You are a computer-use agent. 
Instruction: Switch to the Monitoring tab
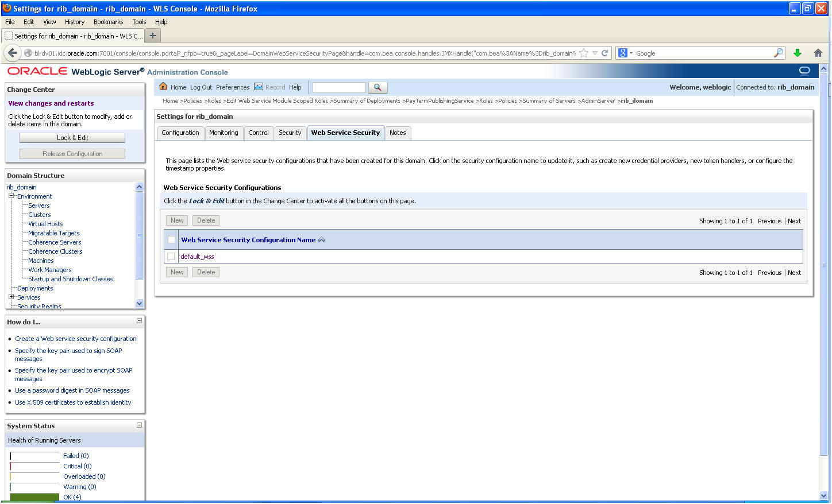point(224,133)
